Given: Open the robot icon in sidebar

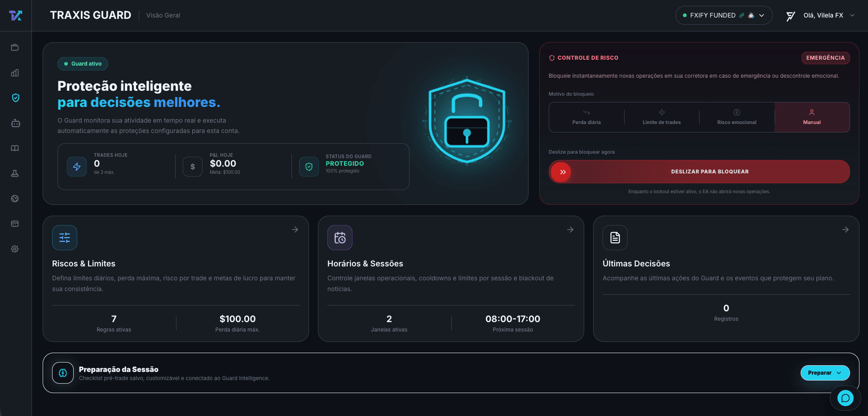Looking at the screenshot, I should (16, 123).
